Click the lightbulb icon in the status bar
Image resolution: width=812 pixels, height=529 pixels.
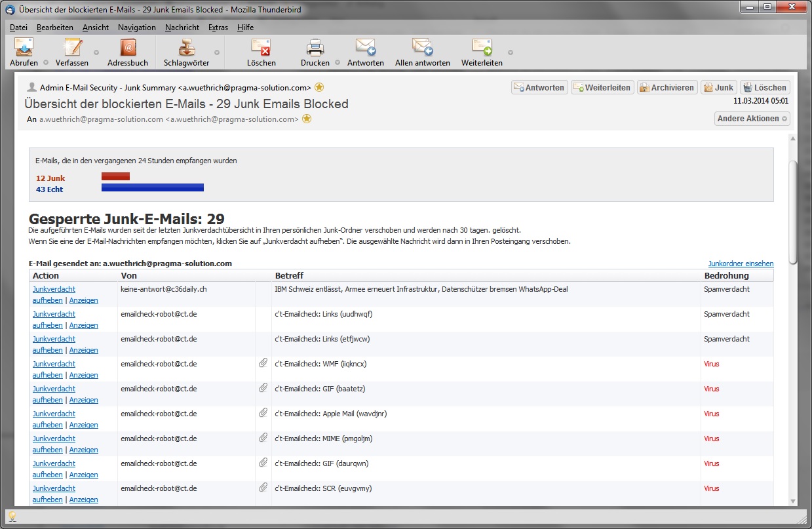coord(12,517)
